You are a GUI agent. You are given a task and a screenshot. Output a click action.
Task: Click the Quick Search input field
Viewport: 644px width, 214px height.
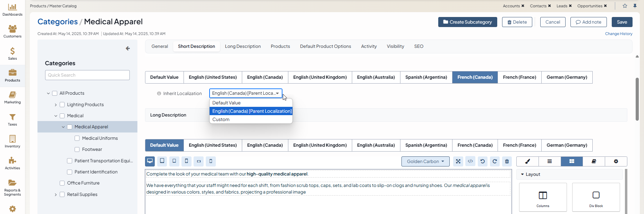(x=87, y=75)
